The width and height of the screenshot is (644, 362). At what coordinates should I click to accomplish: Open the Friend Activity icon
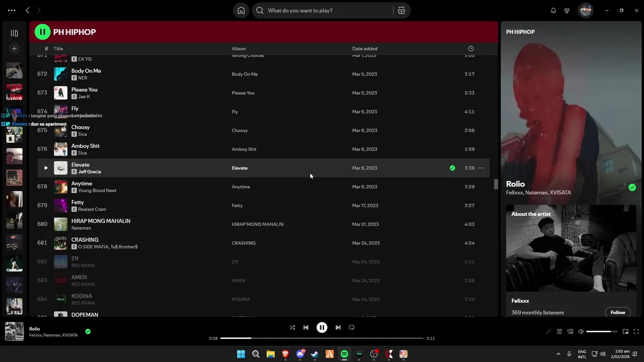point(567,10)
